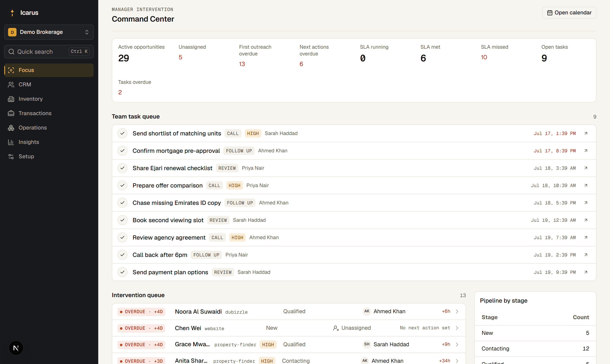The image size is (610, 364).
Task: Expand Chen Wei row chevron
Action: click(457, 328)
